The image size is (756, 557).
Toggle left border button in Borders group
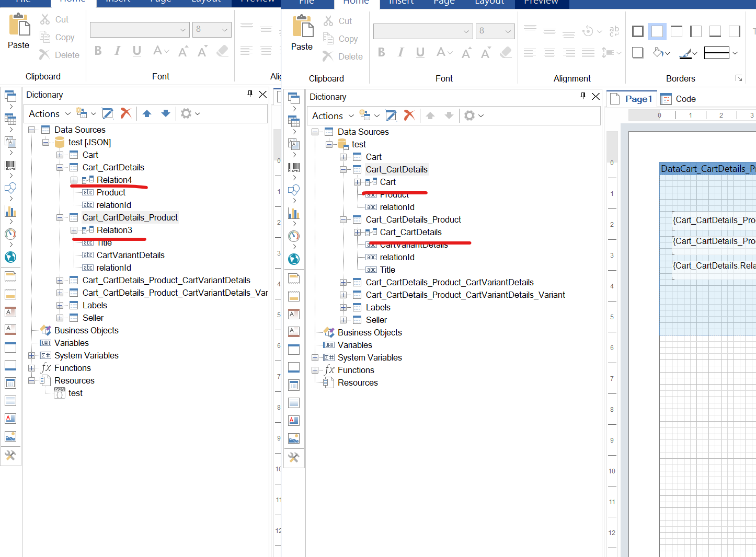[696, 31]
